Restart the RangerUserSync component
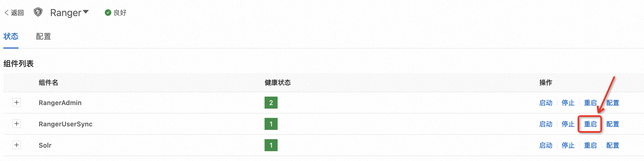Screen dimensions: 644x161 click(590, 124)
